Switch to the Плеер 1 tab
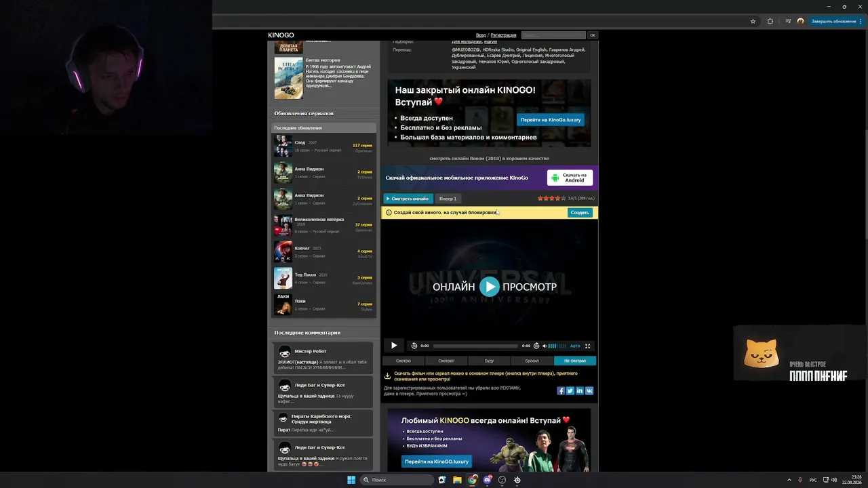 (x=448, y=199)
